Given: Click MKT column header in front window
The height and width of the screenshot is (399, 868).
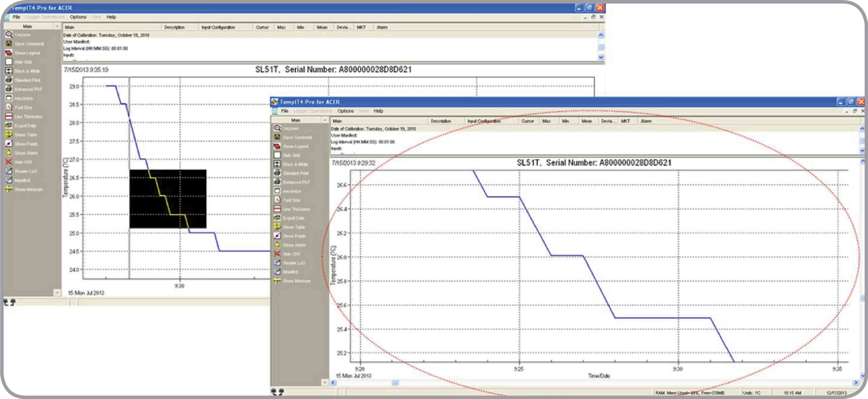Looking at the screenshot, I should tap(625, 121).
